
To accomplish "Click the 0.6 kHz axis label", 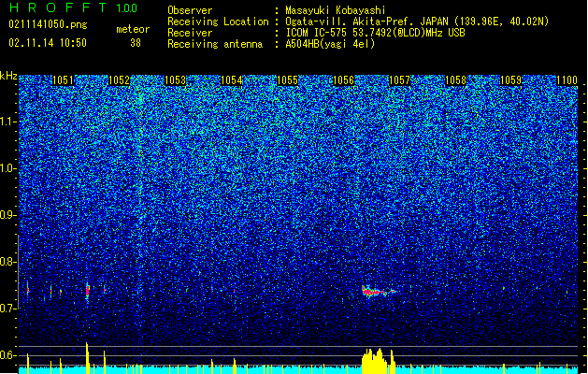I will pyautogui.click(x=8, y=355).
